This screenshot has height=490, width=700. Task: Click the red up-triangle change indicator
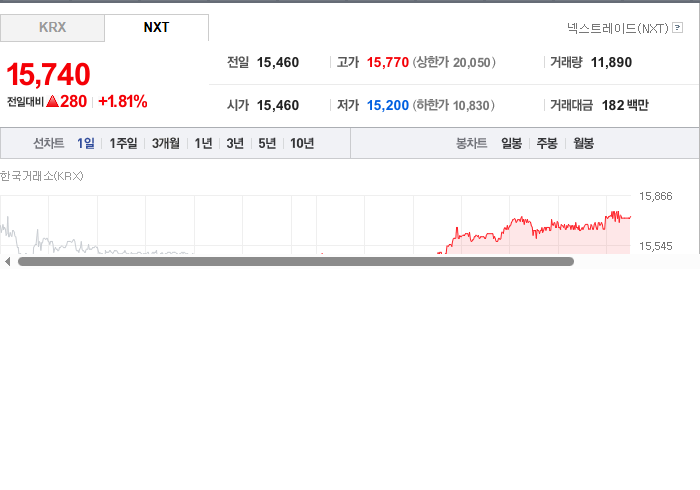[x=52, y=101]
